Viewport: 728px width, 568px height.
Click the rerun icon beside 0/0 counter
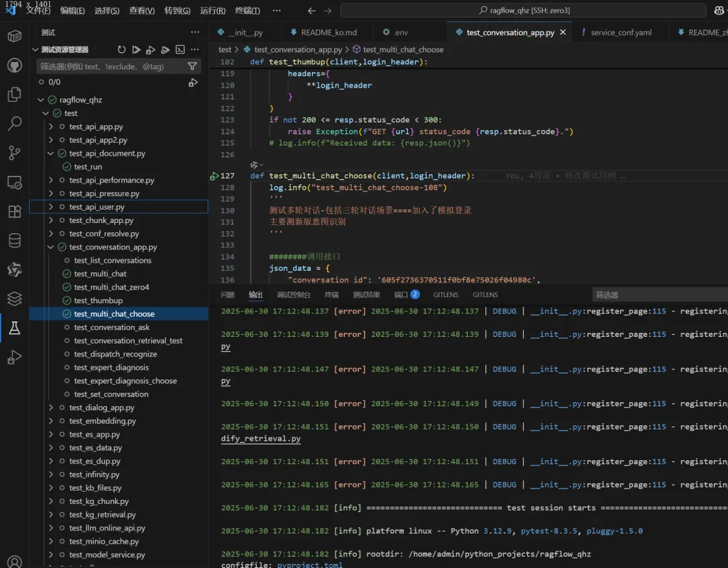pos(193,83)
